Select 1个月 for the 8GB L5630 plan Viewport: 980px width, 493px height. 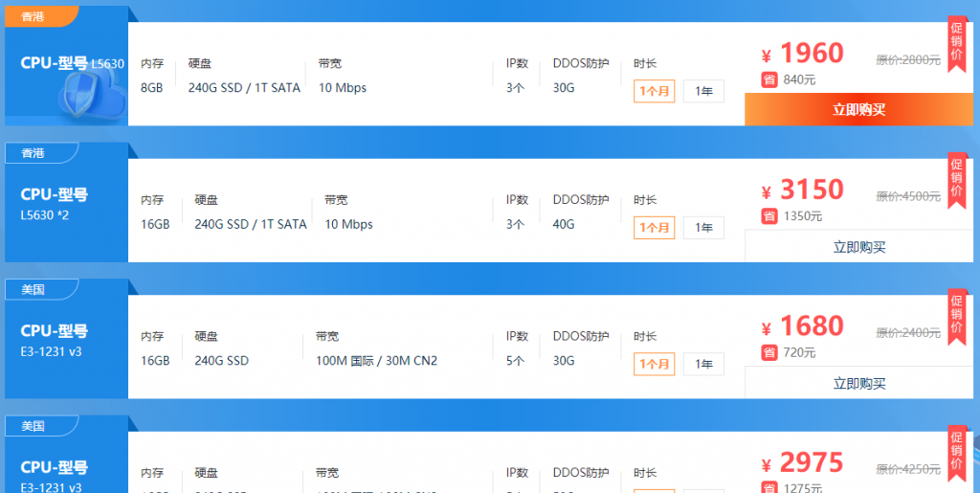[x=655, y=91]
